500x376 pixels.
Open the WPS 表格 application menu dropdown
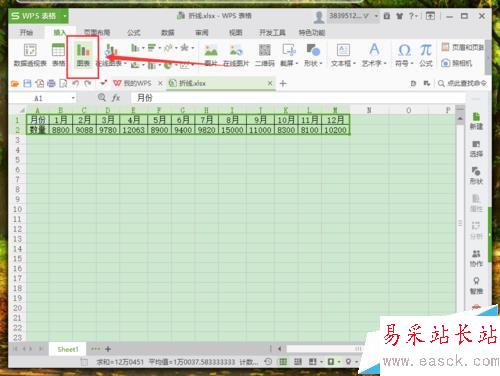pyautogui.click(x=65, y=16)
